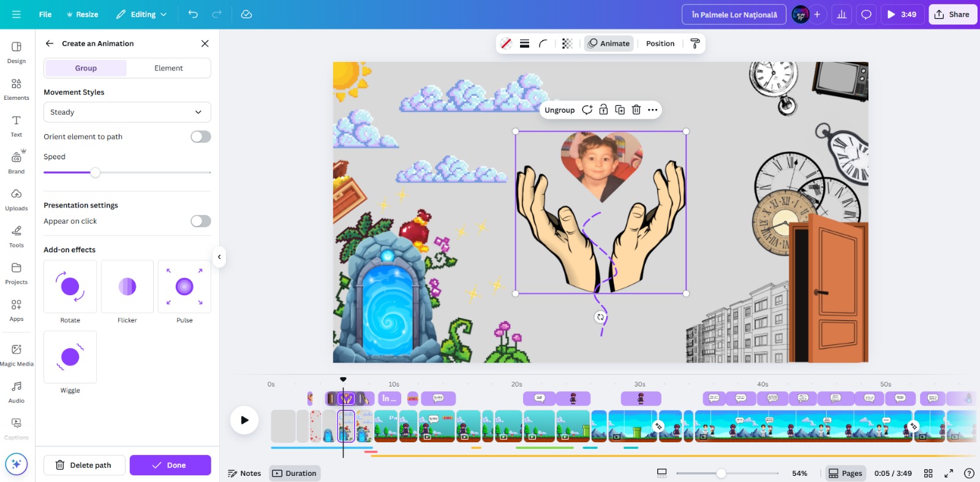Click the Animate toolbar button
Screen dimensions: 980x482
pyautogui.click(x=609, y=43)
